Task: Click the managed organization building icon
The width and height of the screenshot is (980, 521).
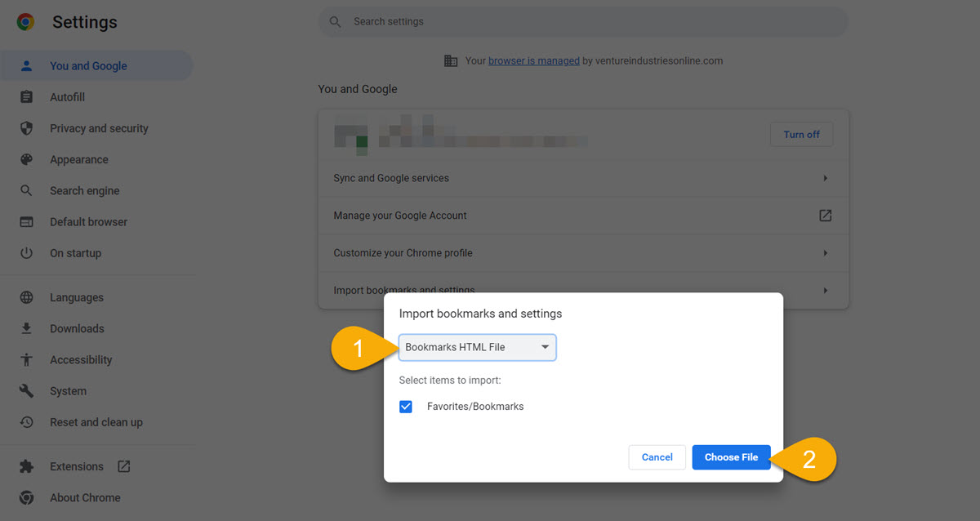Action: click(x=451, y=60)
